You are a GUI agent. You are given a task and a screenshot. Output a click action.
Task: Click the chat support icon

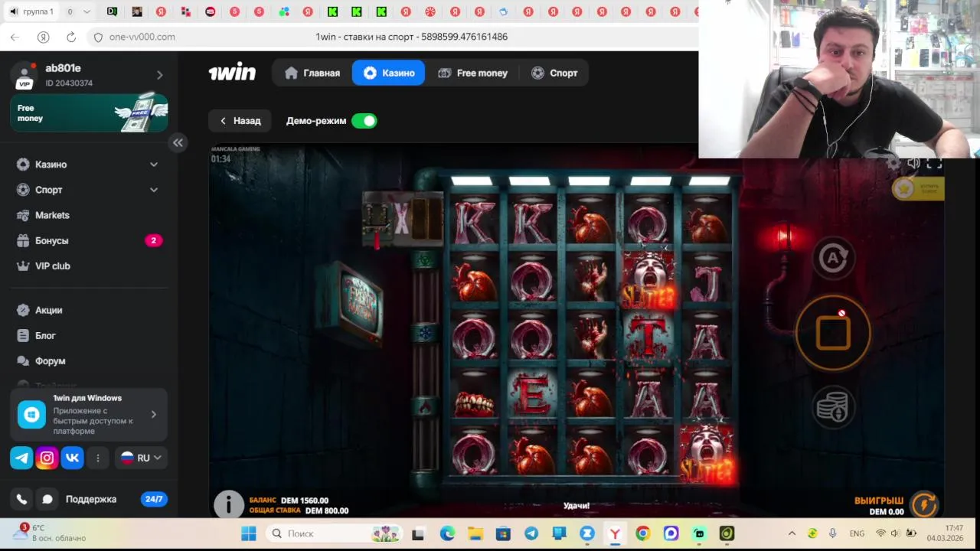click(47, 499)
